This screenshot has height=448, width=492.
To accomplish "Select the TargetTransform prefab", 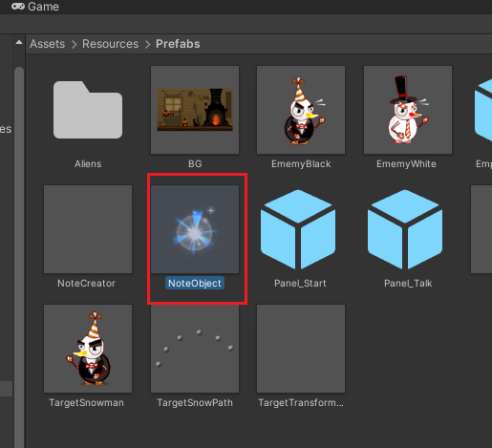I will tap(301, 349).
